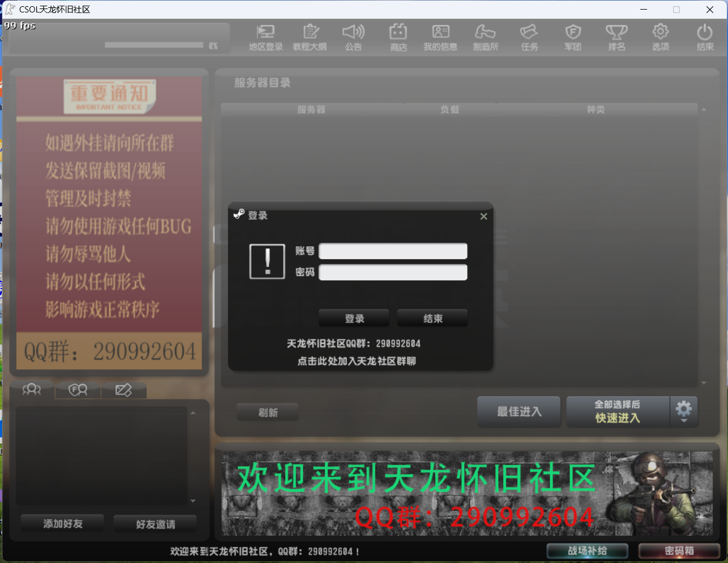Open the 公告 announcements megaphone icon
This screenshot has height=563, width=728.
click(354, 37)
